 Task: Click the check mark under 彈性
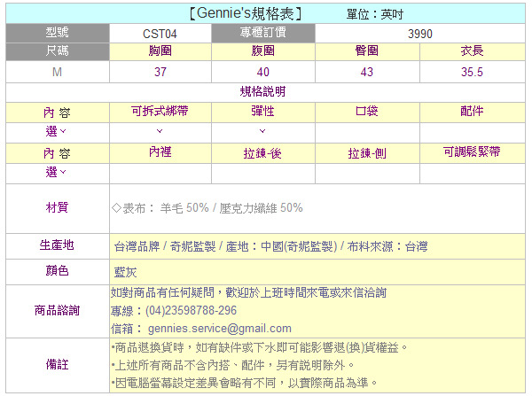click(x=262, y=131)
